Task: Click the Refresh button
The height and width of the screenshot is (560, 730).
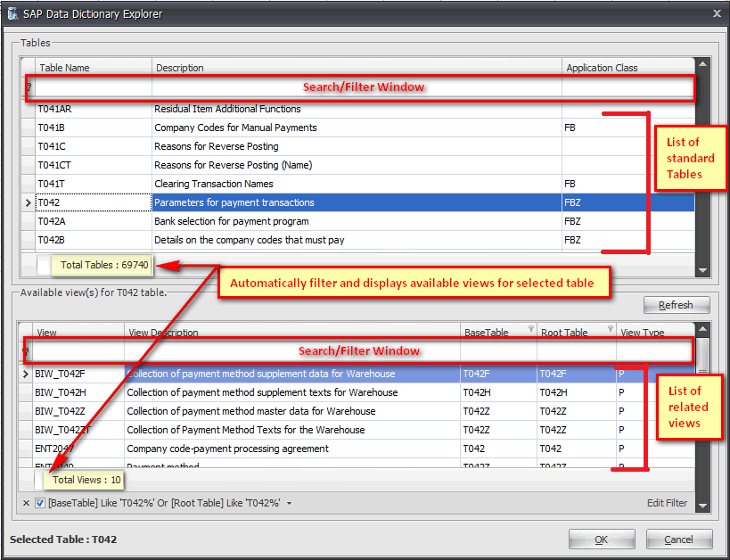Action: tap(676, 304)
